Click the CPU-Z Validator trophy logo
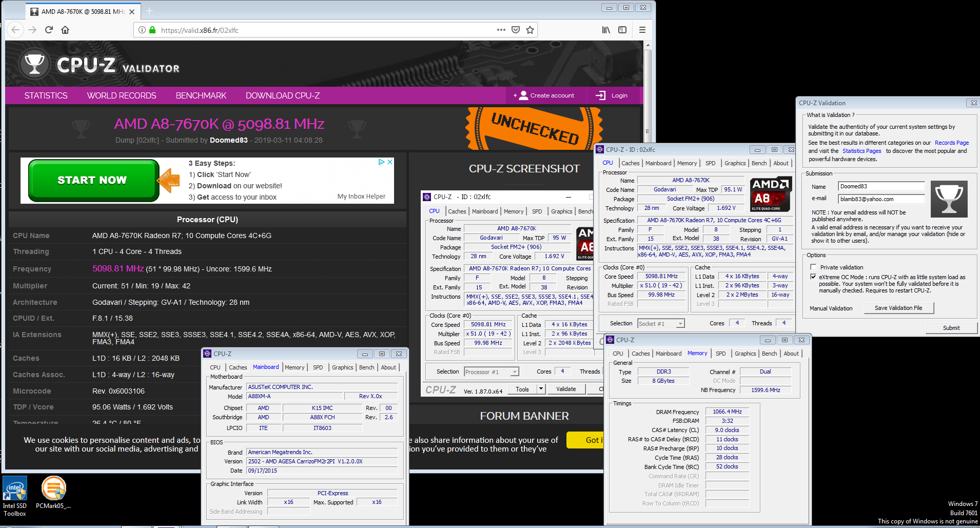Viewport: 980px width, 528px height. click(x=34, y=64)
